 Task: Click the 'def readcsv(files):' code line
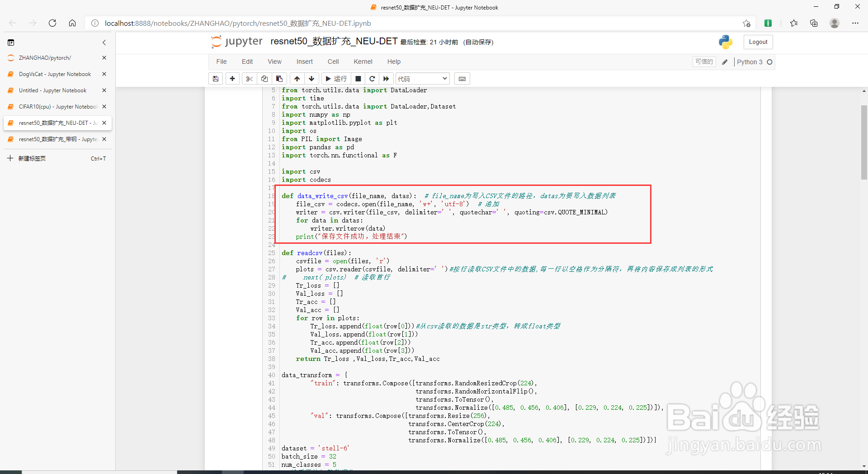click(316, 253)
